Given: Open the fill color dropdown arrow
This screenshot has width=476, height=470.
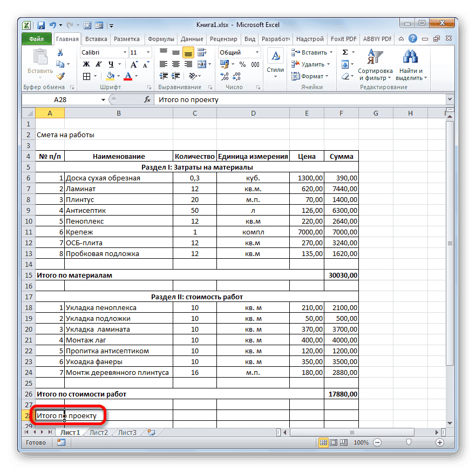Looking at the screenshot, I should coord(118,76).
